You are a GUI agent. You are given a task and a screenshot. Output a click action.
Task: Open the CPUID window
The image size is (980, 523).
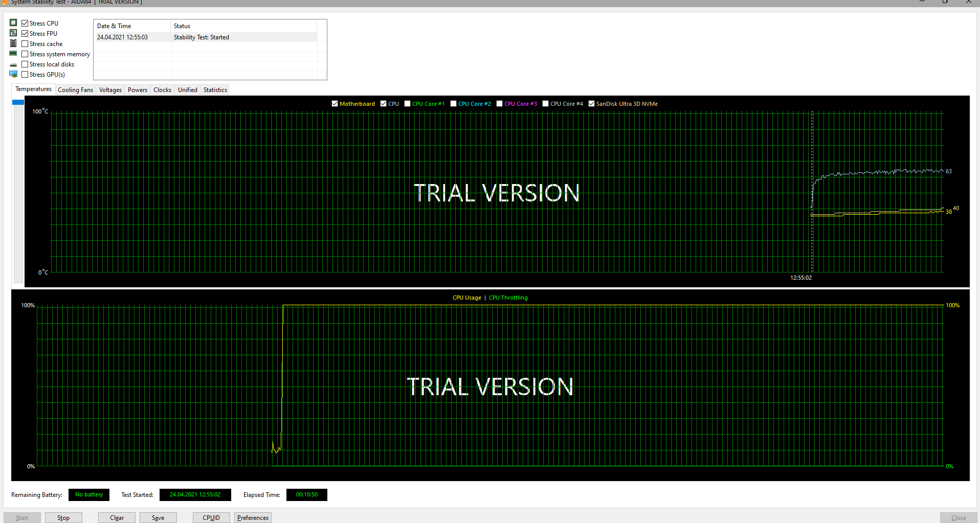pyautogui.click(x=211, y=517)
